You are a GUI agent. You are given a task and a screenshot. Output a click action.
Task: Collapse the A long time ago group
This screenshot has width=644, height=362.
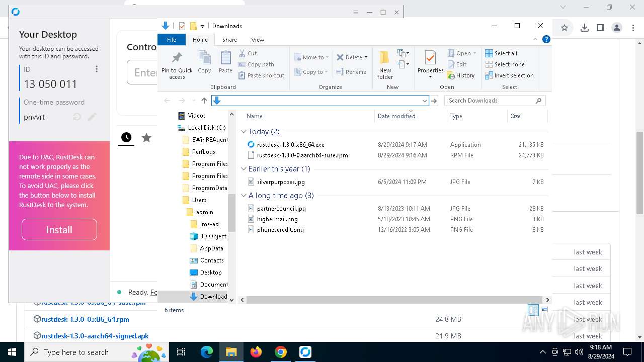244,196
